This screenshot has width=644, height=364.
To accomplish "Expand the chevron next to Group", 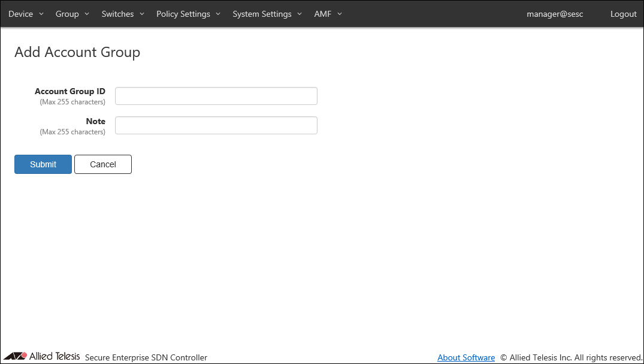I will (x=87, y=14).
